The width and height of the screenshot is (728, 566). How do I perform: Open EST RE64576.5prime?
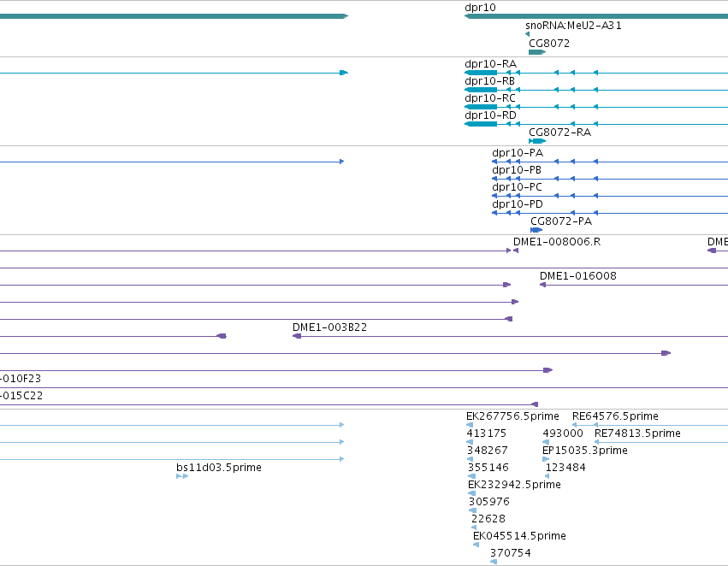tap(615, 416)
